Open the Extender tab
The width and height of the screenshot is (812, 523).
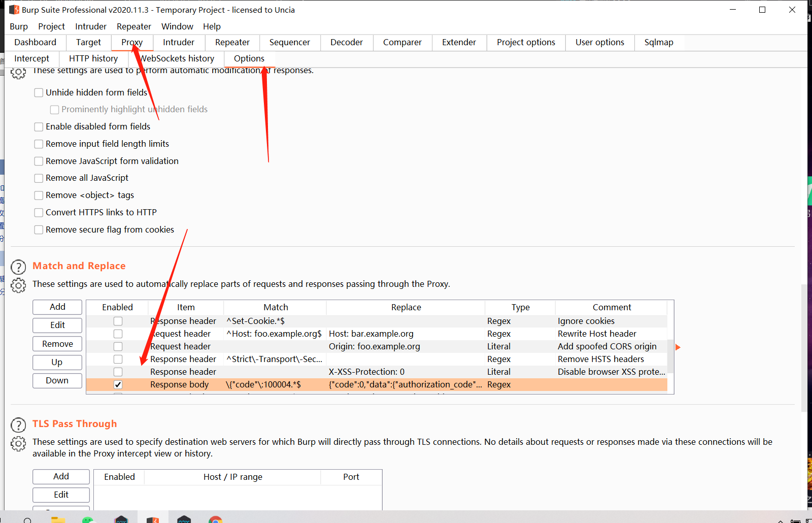pos(459,42)
